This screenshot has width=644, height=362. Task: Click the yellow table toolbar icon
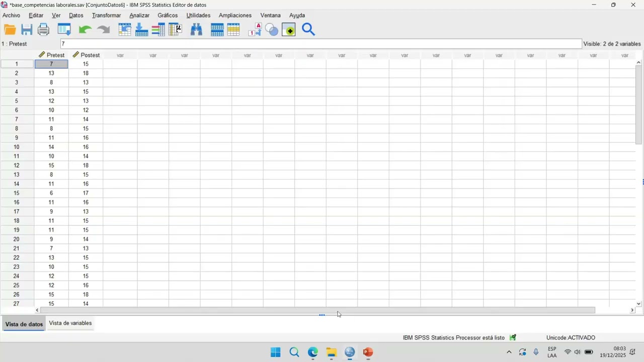233,30
